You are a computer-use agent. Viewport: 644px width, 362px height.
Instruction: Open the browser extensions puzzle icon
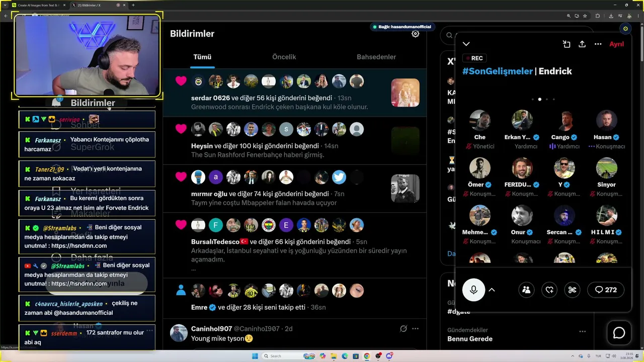[598, 16]
